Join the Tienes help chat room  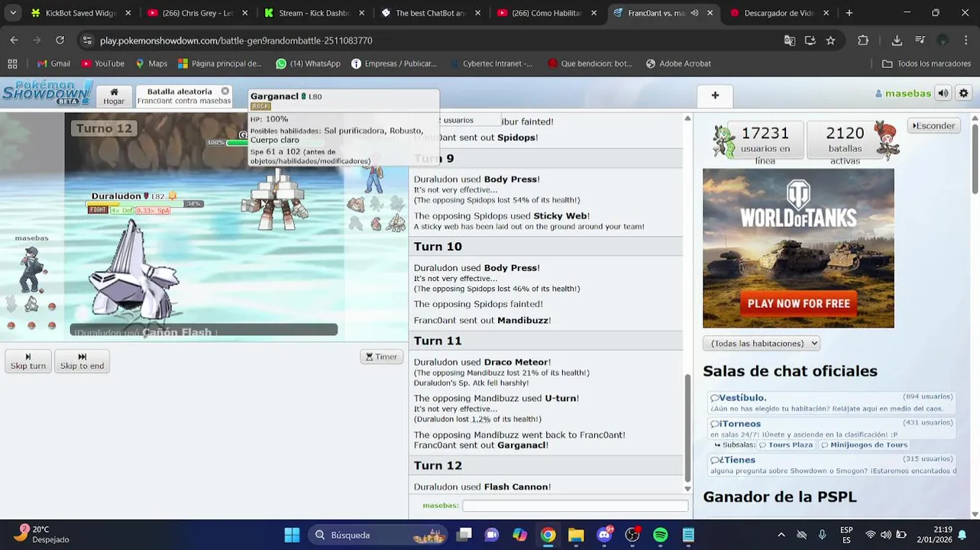tap(831, 464)
